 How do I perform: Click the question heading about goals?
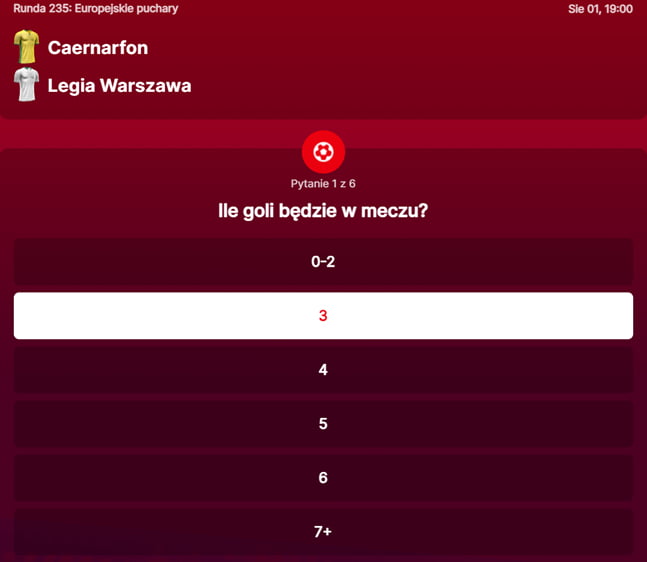pyautogui.click(x=323, y=211)
